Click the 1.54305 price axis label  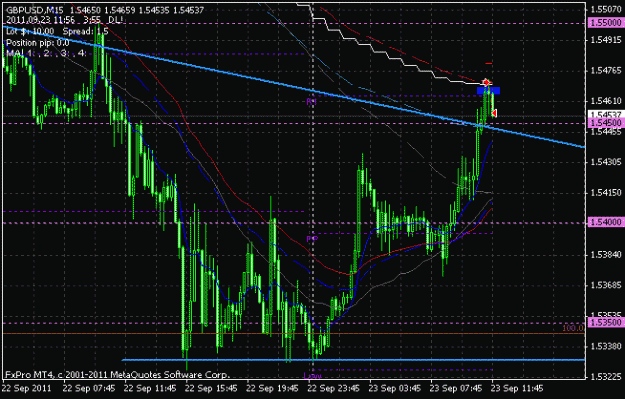pos(606,162)
